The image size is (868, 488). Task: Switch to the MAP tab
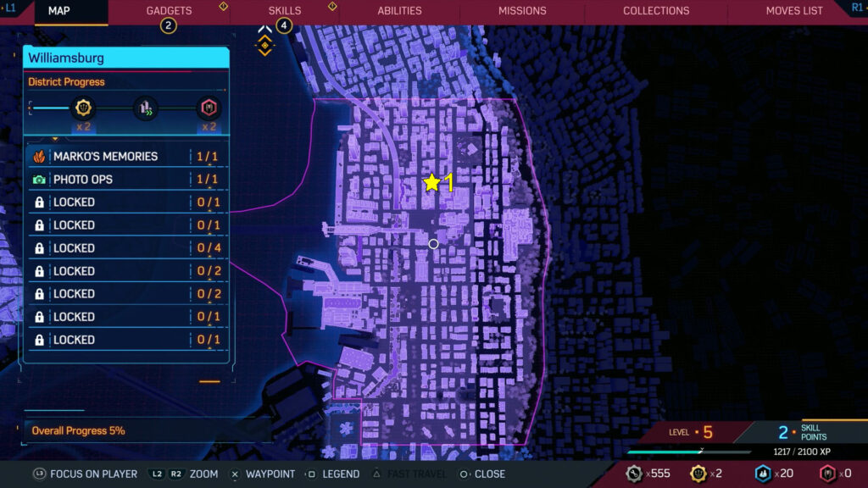click(59, 10)
